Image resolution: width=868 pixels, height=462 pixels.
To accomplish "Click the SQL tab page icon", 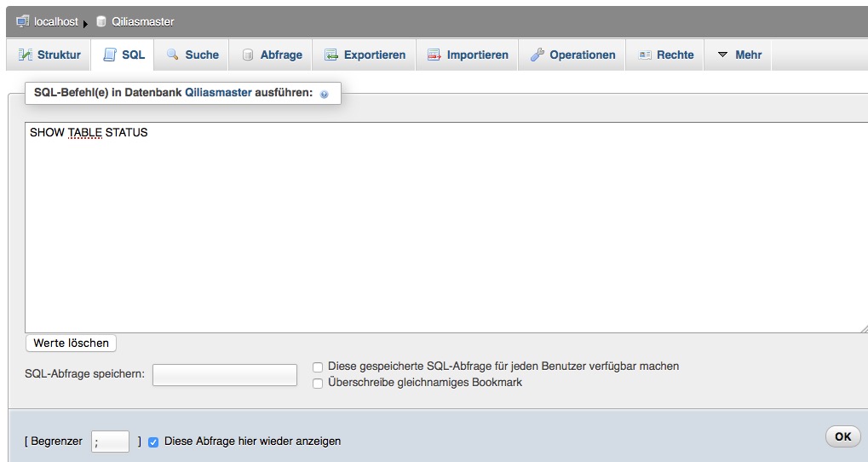I will pos(110,55).
